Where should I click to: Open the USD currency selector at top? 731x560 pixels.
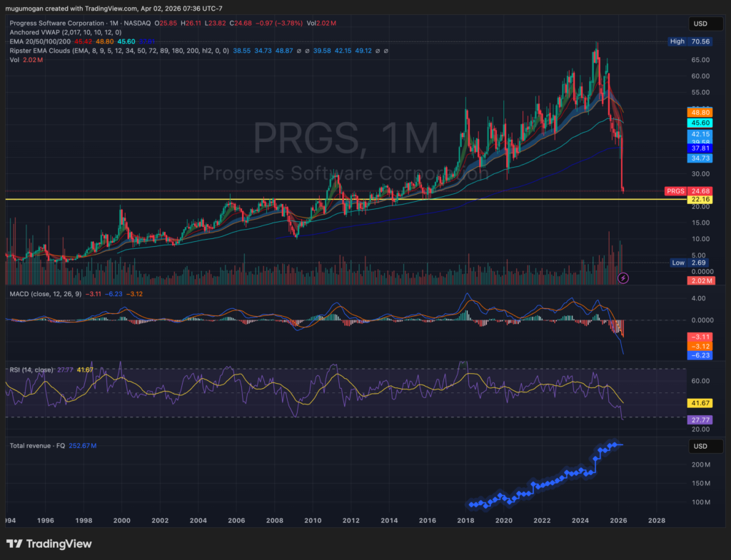coord(699,24)
